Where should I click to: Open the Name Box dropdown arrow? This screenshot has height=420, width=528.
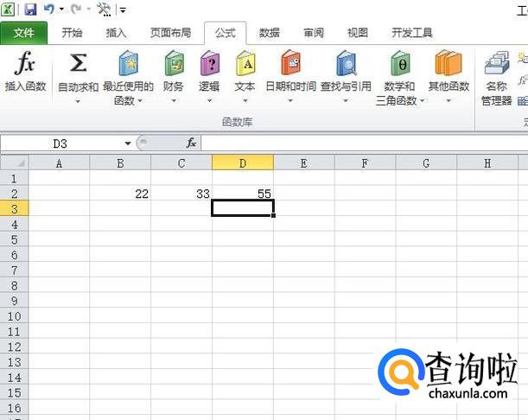pos(128,143)
